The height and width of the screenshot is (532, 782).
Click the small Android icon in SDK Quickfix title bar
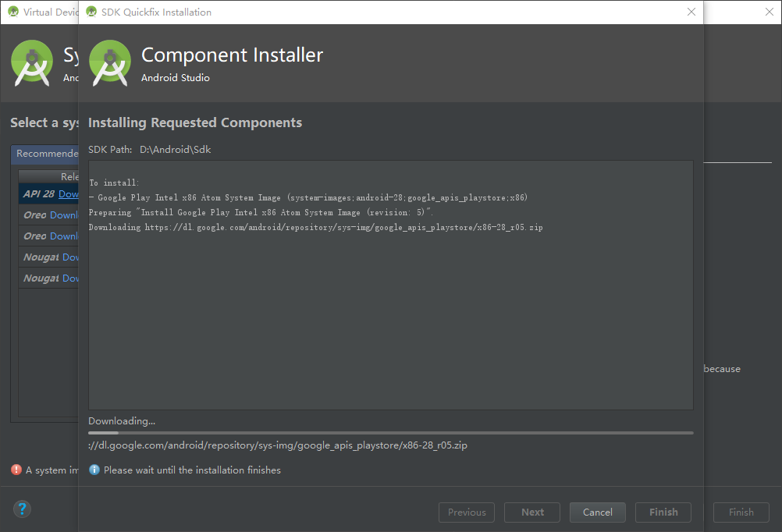[x=91, y=12]
